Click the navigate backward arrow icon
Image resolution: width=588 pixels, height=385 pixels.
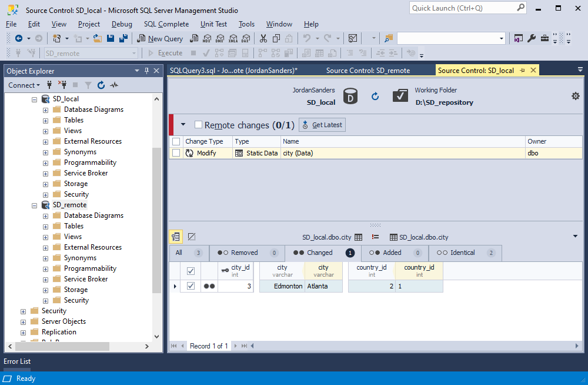pyautogui.click(x=18, y=38)
